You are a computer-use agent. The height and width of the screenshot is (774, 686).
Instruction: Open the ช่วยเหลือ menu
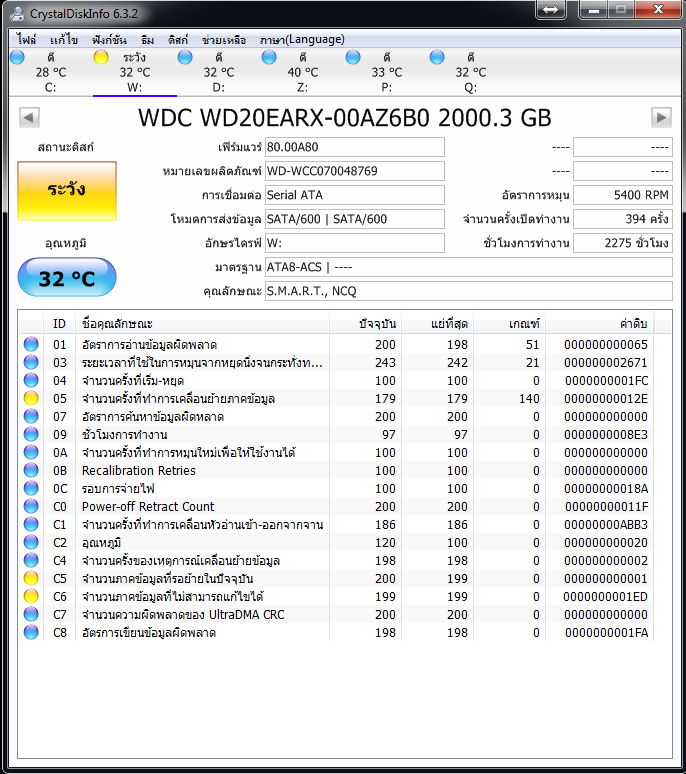coord(224,39)
